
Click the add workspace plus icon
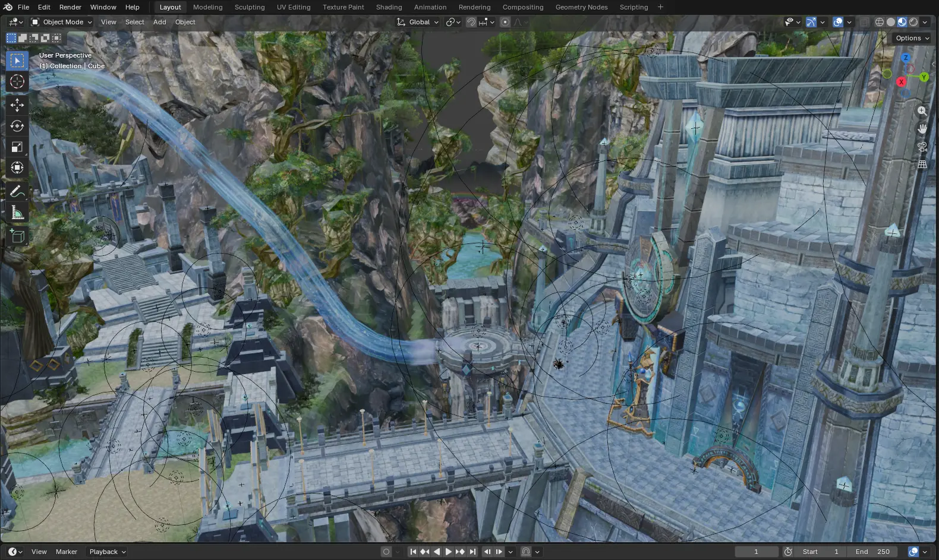pyautogui.click(x=660, y=7)
